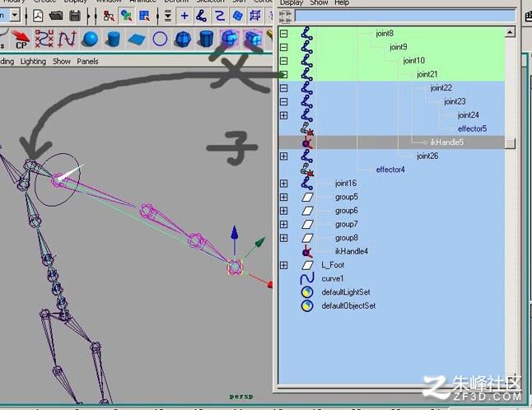Screen dimensions: 532x410
Task: Click the Outliner scroll-up arrow
Action: (510, 32)
